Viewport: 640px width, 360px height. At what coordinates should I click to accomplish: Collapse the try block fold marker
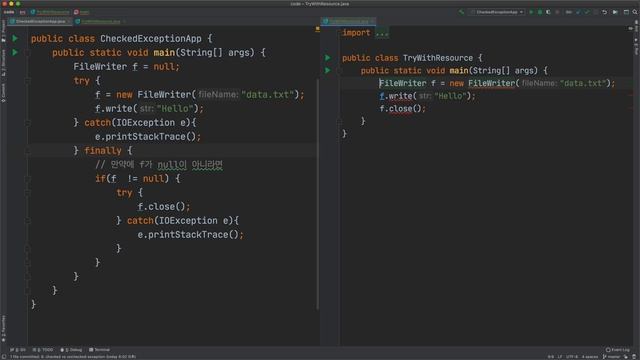tap(28, 81)
